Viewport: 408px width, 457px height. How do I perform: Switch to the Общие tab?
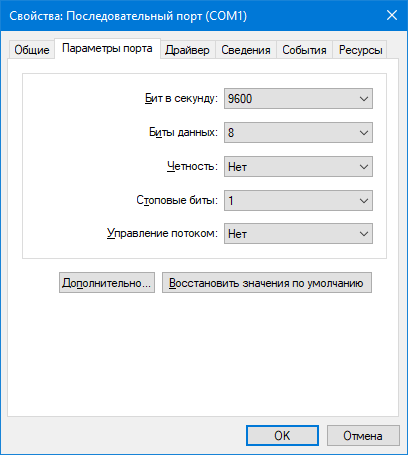pos(32,50)
